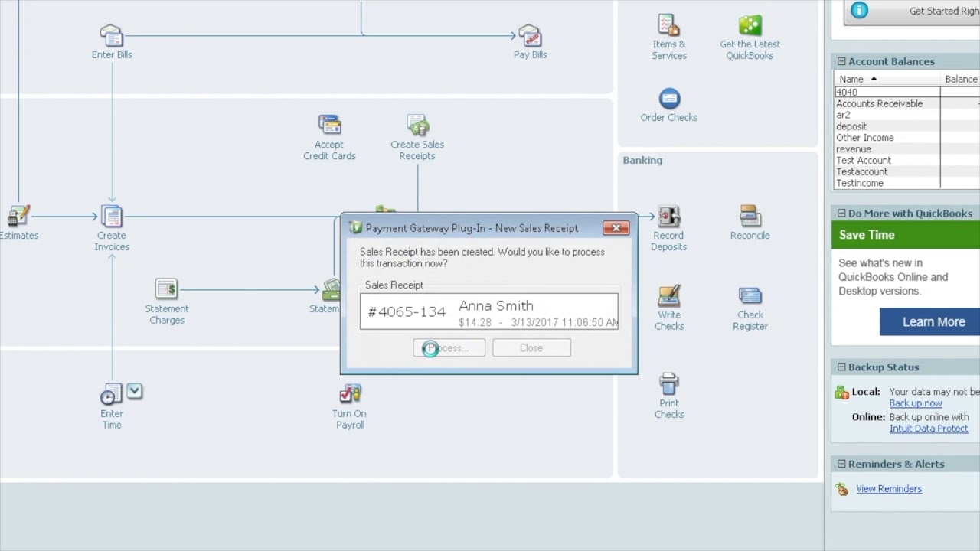
Task: Click the Save Time green banner
Action: click(906, 236)
